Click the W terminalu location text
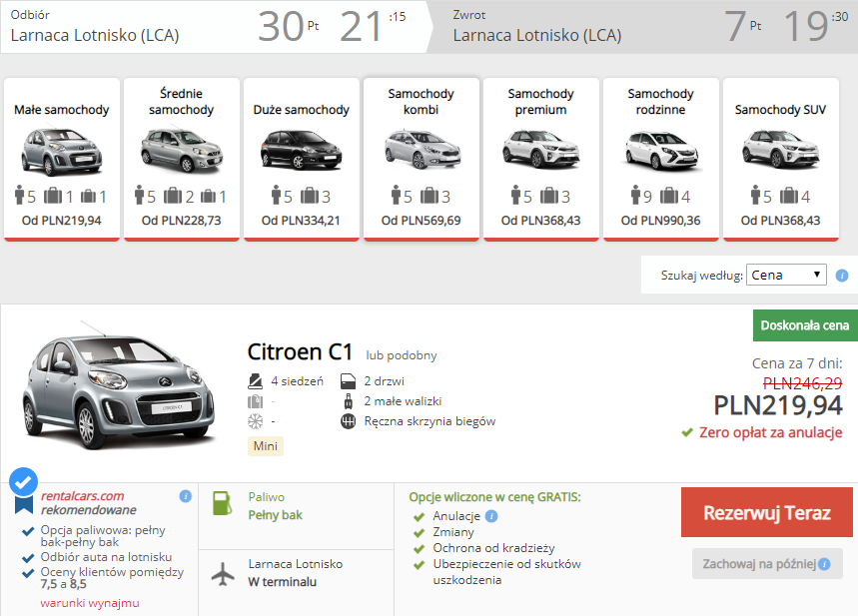This screenshot has height=616, width=858. click(x=283, y=581)
